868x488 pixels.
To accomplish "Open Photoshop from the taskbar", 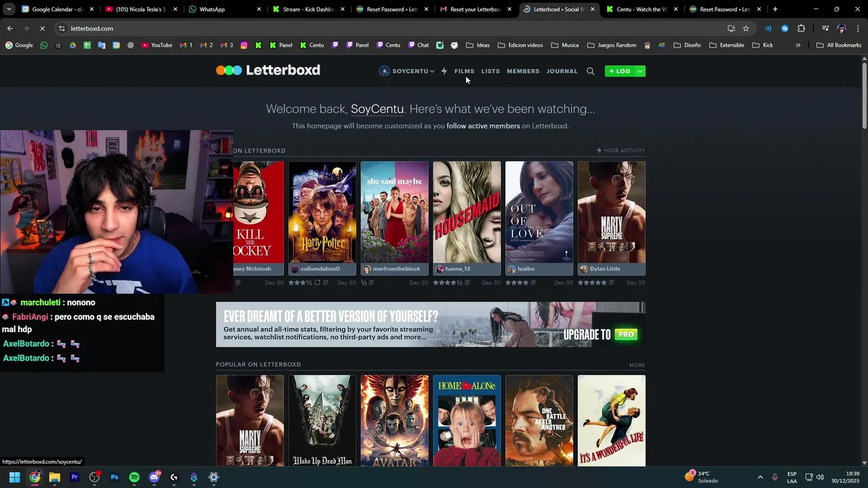I will coord(114,477).
